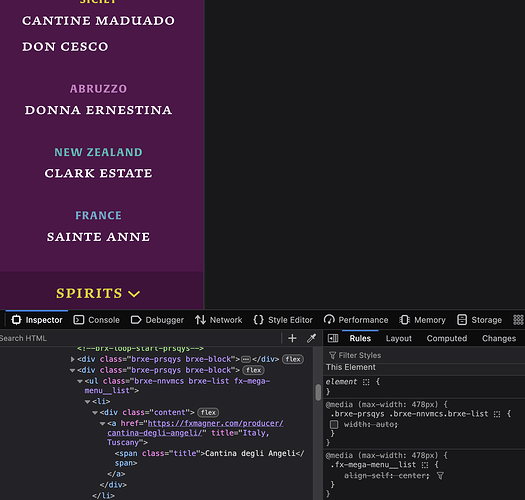Switch to the Console panel
Image resolution: width=525 pixels, height=500 pixels.
96,320
